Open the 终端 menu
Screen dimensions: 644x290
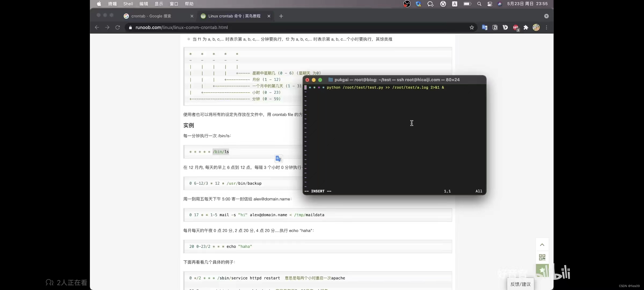[112, 4]
